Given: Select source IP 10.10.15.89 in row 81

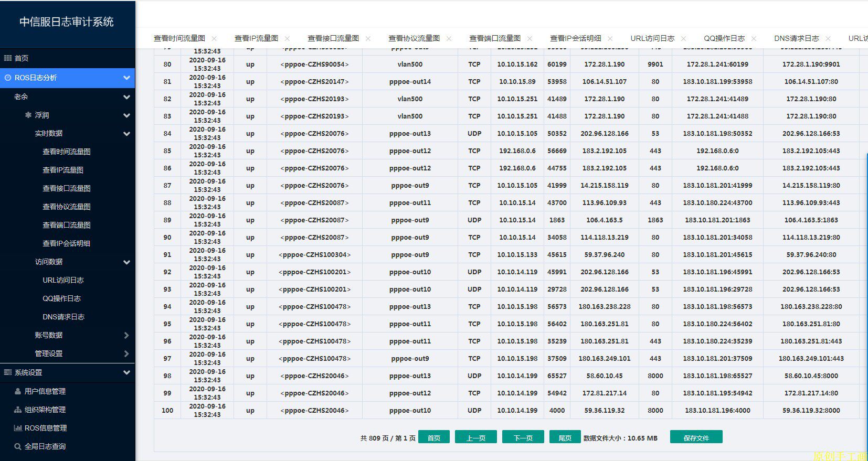Looking at the screenshot, I should click(517, 82).
